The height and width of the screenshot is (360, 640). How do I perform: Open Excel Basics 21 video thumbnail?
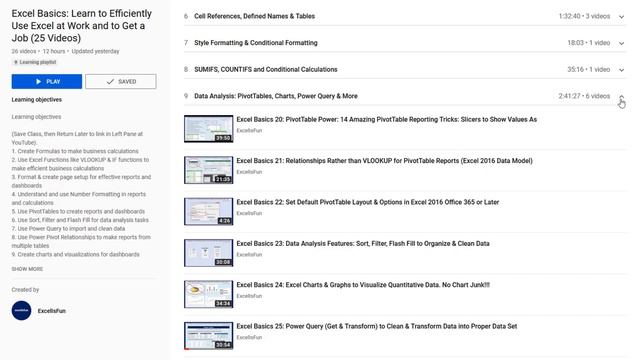pyautogui.click(x=209, y=170)
